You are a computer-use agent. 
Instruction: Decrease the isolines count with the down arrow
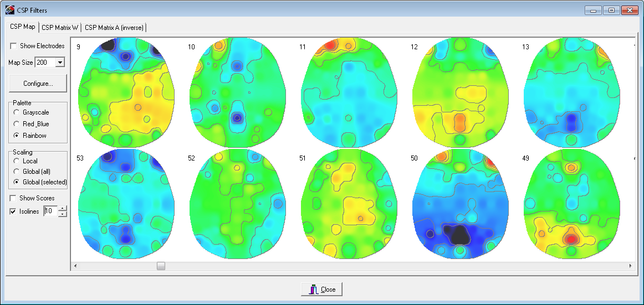tap(63, 214)
